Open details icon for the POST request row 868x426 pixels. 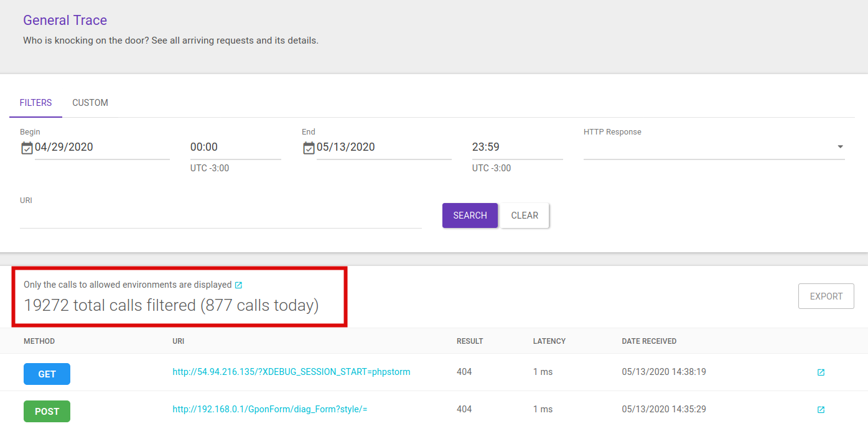[x=821, y=410]
